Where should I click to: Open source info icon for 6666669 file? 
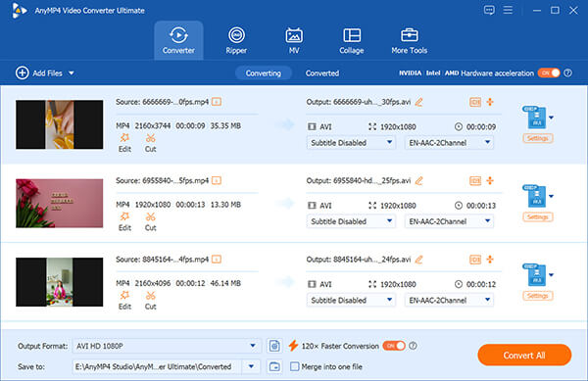[217, 102]
